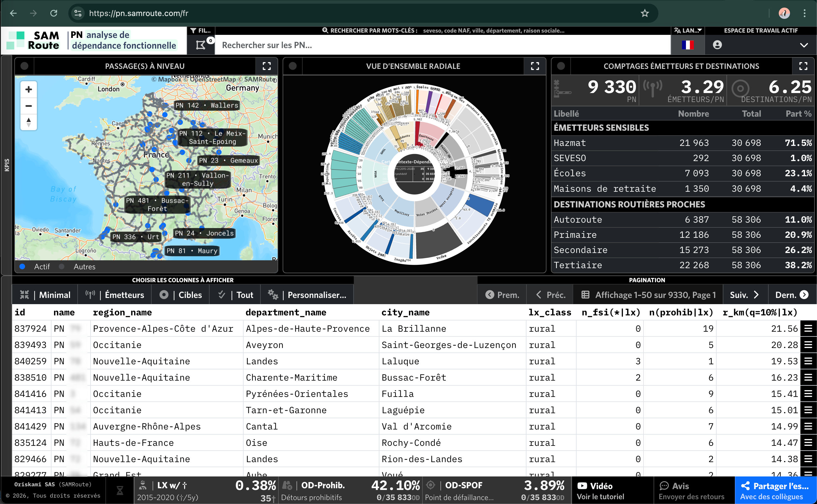This screenshot has height=504, width=817.
Task: Open row menu for Rochy-Condé
Action: point(808,443)
